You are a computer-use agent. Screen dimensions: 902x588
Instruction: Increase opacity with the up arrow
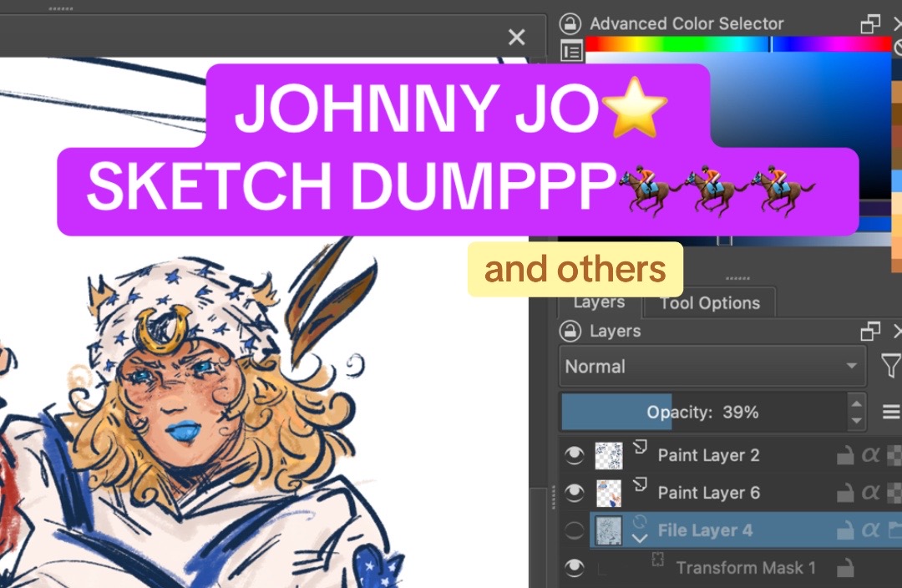click(856, 403)
